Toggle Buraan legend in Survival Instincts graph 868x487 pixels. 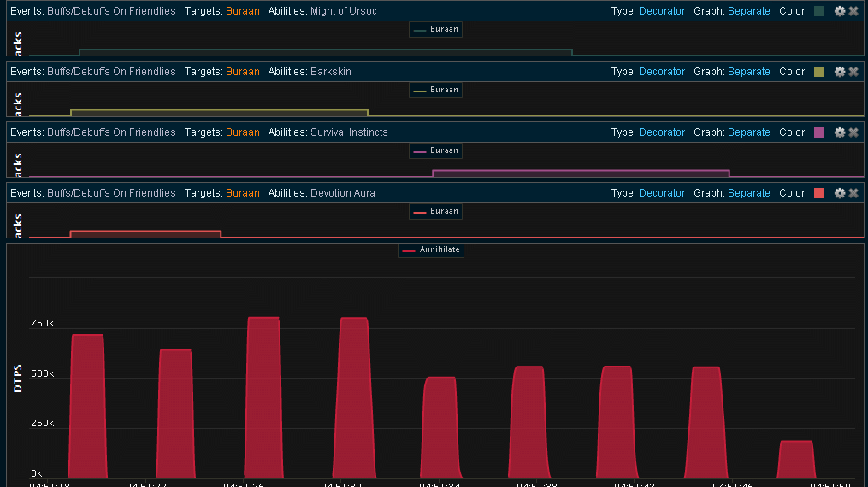pyautogui.click(x=436, y=151)
